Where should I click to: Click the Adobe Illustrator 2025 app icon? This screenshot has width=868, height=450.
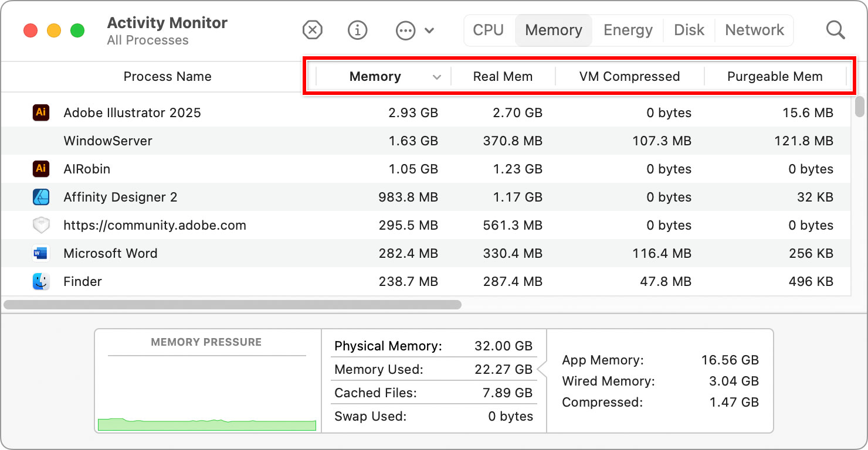41,112
